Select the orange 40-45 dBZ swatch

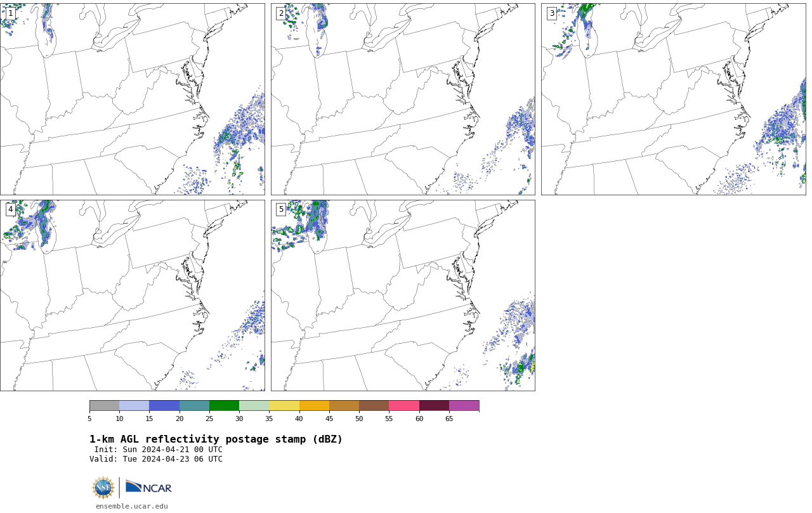(x=314, y=406)
